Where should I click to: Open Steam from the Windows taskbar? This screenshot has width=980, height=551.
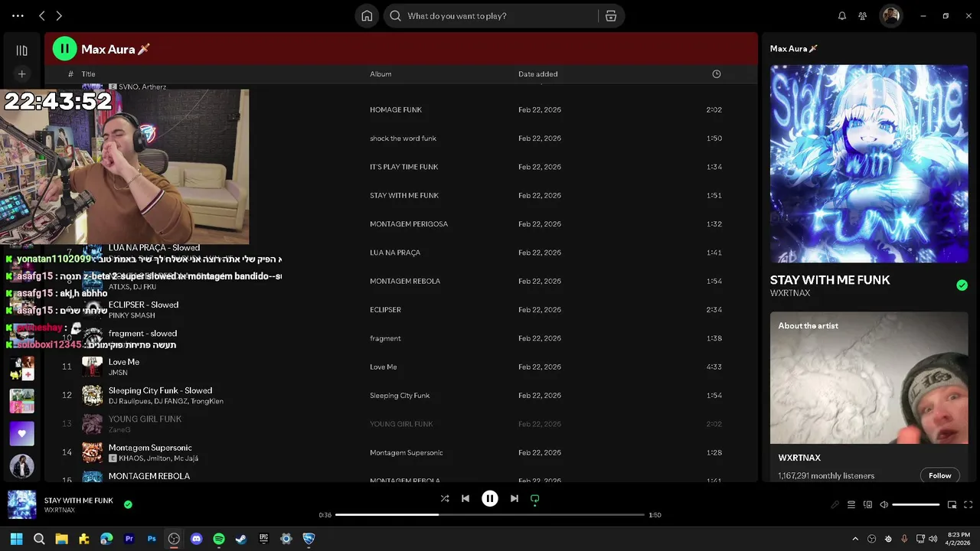click(241, 539)
